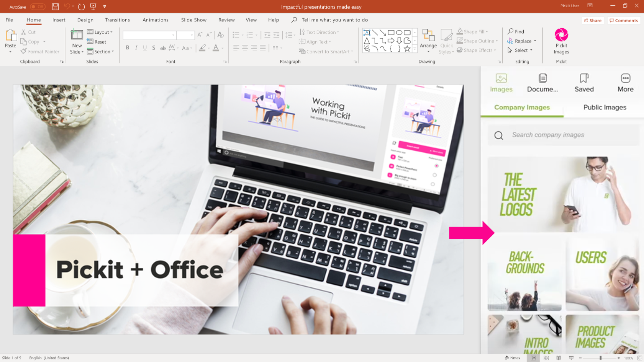
Task: Switch to Slide Sorter view icon
Action: (x=546, y=358)
